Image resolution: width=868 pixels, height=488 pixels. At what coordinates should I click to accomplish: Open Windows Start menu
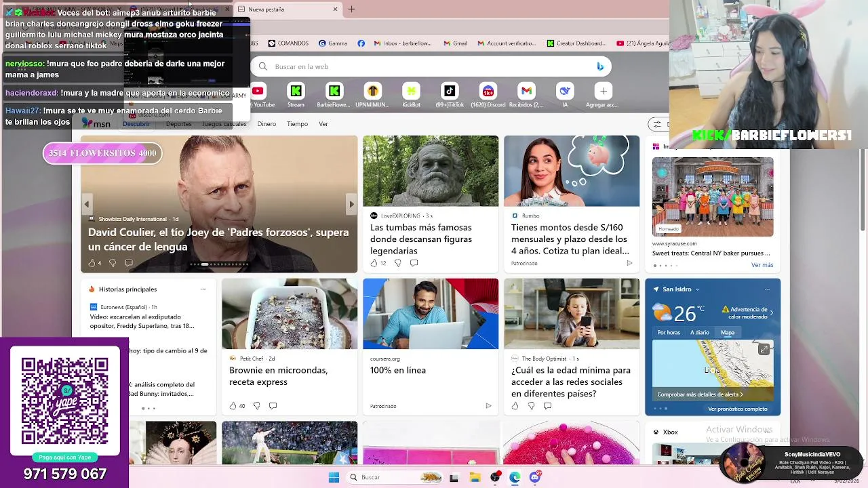pyautogui.click(x=334, y=477)
